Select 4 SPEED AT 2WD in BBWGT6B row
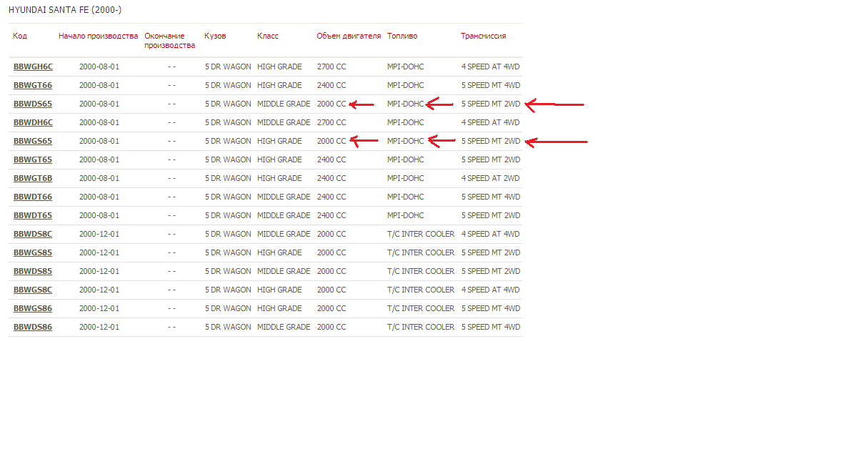868x467 pixels. 491,178
